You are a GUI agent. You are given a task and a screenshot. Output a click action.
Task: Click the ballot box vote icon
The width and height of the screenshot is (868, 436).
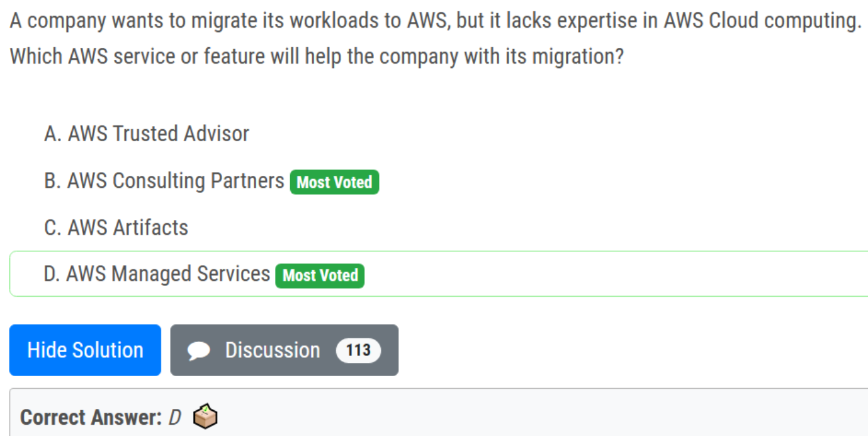coord(205,417)
